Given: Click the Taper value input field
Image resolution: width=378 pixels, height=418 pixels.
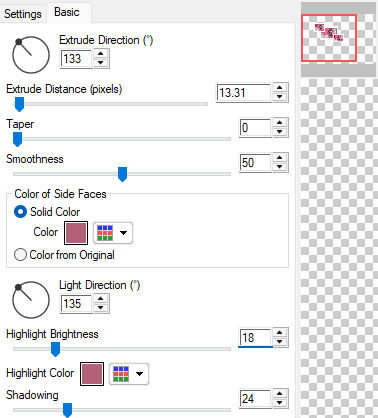Looking at the screenshot, I should click(255, 128).
